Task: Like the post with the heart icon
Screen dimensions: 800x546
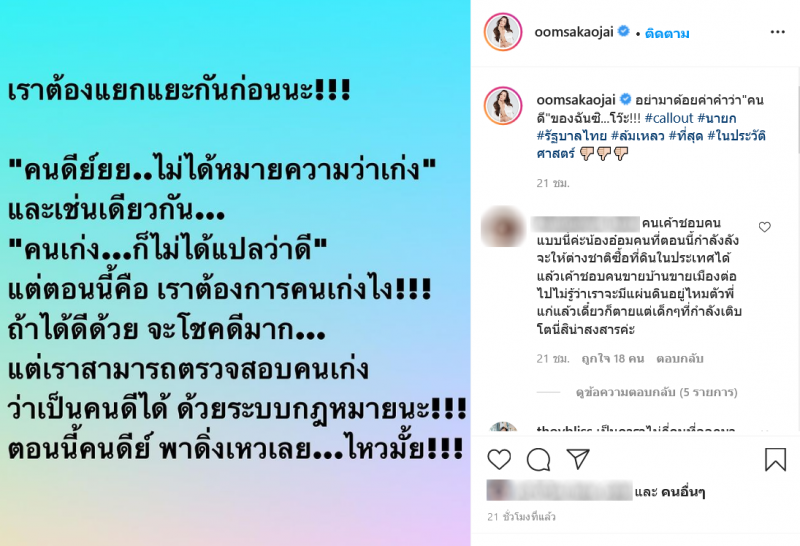Action: [x=499, y=459]
